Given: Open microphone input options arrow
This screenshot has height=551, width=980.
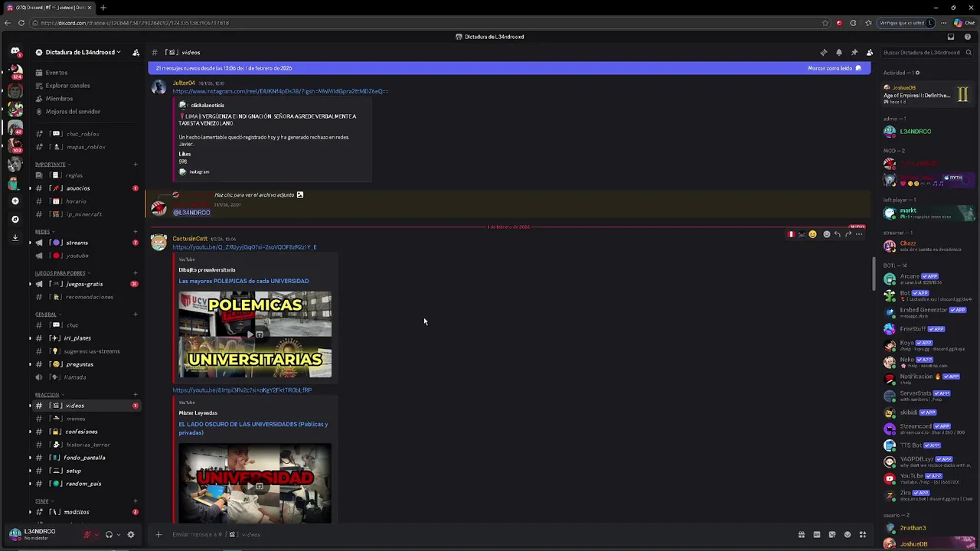Looking at the screenshot, I should (96, 535).
